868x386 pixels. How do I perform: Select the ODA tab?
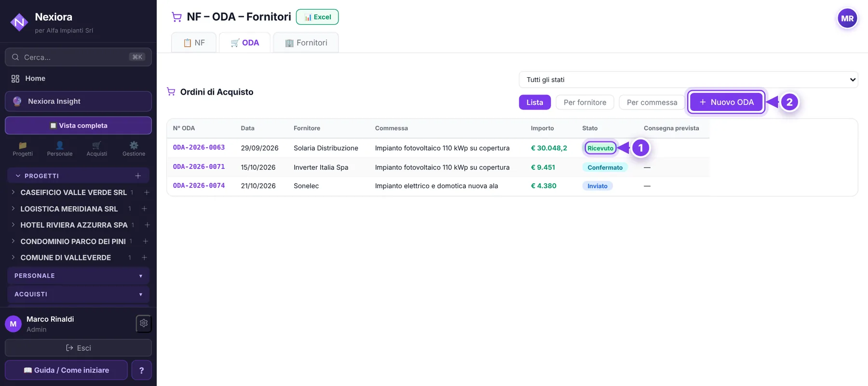pos(244,42)
